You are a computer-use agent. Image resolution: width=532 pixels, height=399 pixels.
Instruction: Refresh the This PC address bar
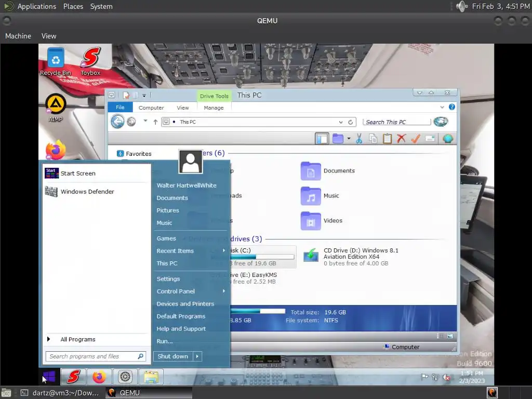[351, 122]
